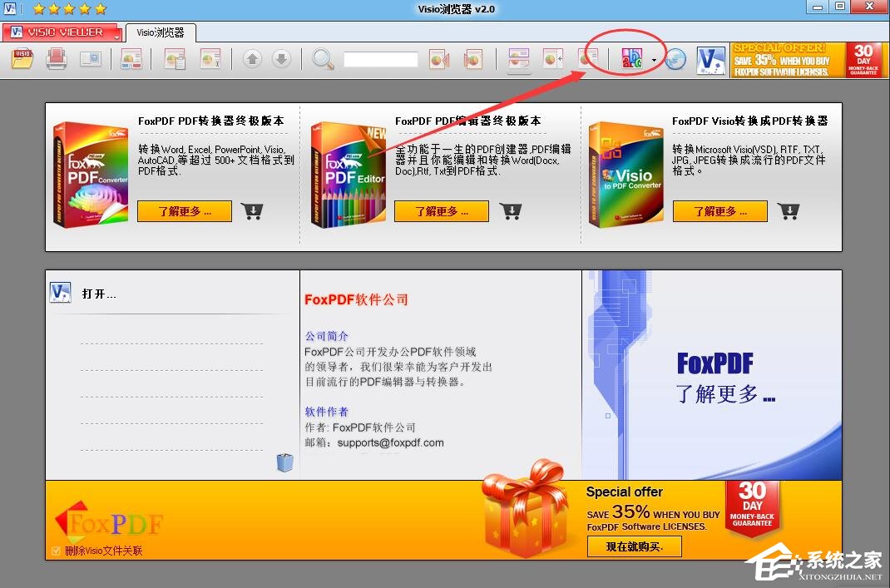Print the document with the printer icon

point(55,59)
